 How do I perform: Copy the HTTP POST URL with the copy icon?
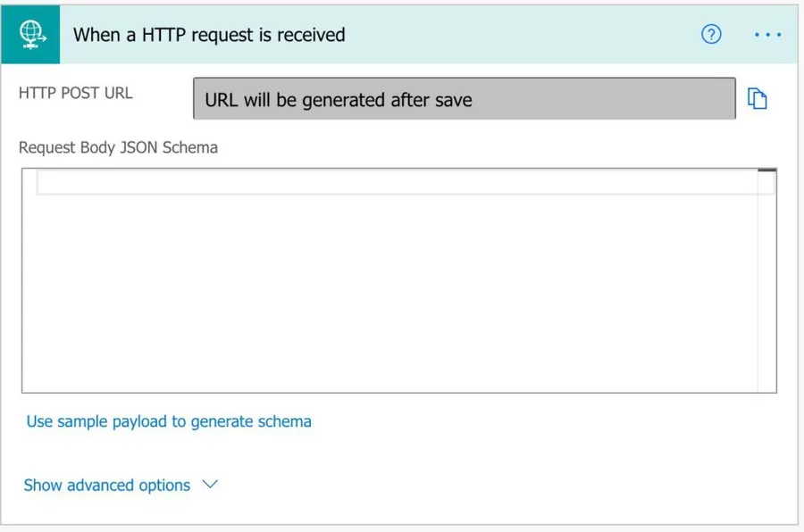click(758, 99)
